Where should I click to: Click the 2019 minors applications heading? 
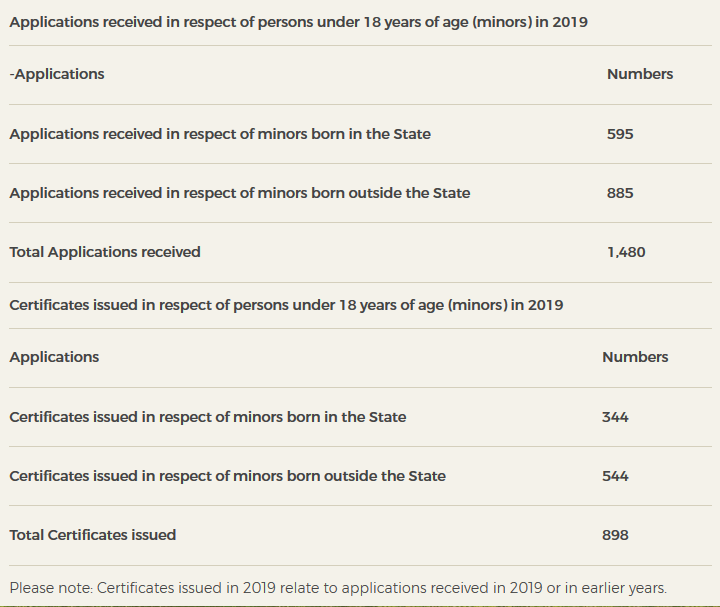point(298,22)
